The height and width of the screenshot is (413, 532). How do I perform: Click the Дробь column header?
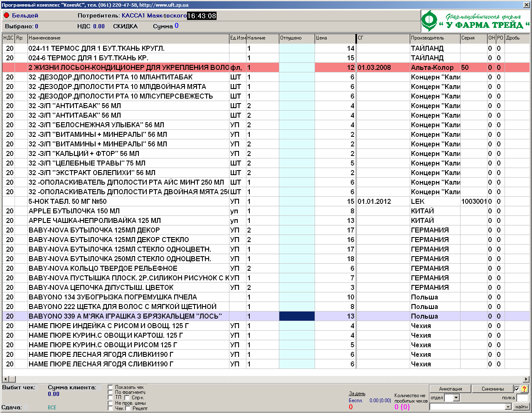[517, 38]
